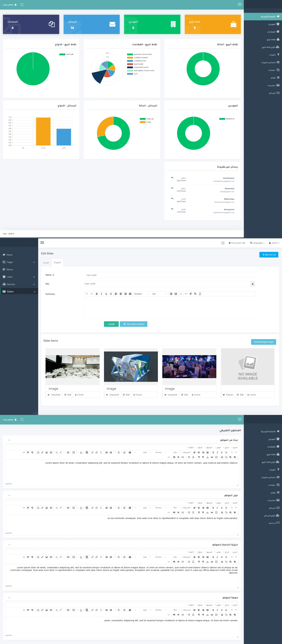The height and width of the screenshot is (644, 282).
Task: Apply Strikethrough in the Summary editor toolbar
Action: point(111,294)
